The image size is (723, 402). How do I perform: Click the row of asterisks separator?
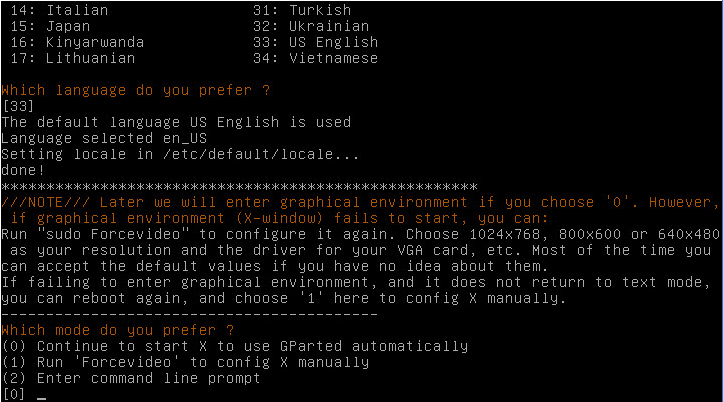[240, 186]
